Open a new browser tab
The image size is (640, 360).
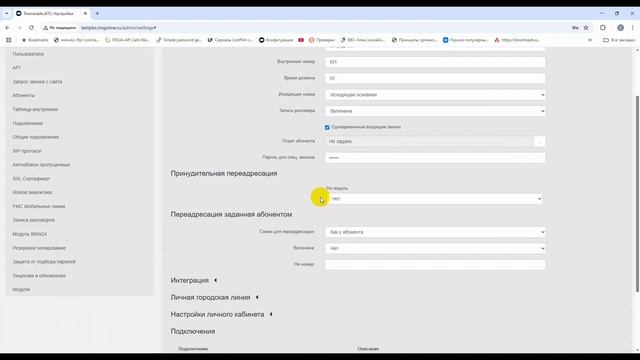[97, 13]
